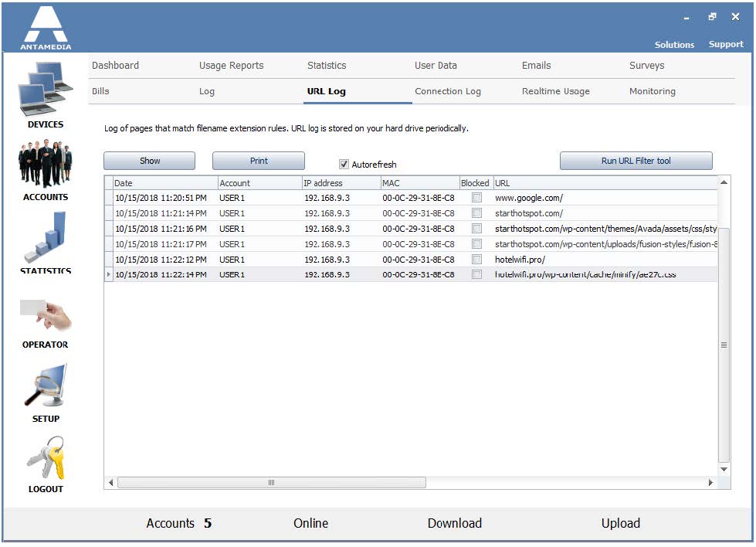This screenshot has height=547, width=756.
Task: Click the horizontal scrollbar left arrow
Action: click(111, 482)
